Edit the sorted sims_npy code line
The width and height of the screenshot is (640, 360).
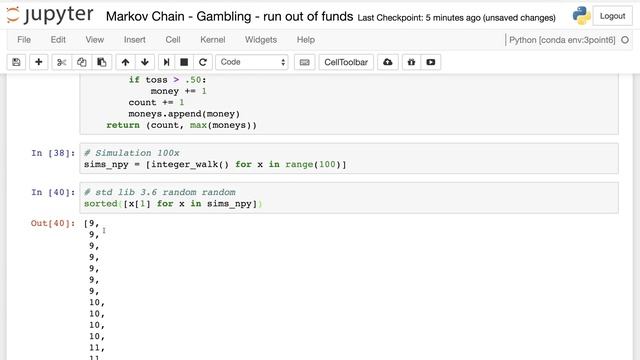tap(173, 204)
